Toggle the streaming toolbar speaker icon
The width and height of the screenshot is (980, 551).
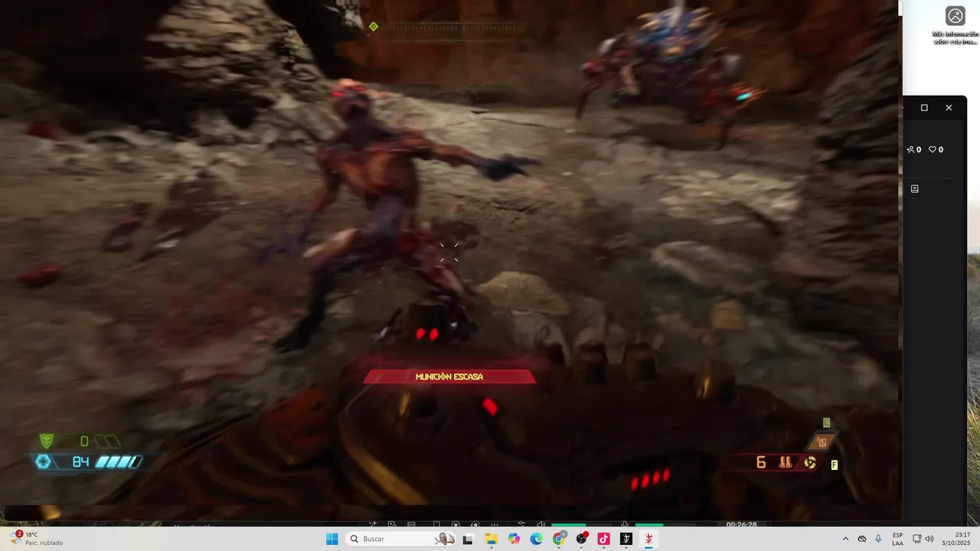[x=541, y=524]
